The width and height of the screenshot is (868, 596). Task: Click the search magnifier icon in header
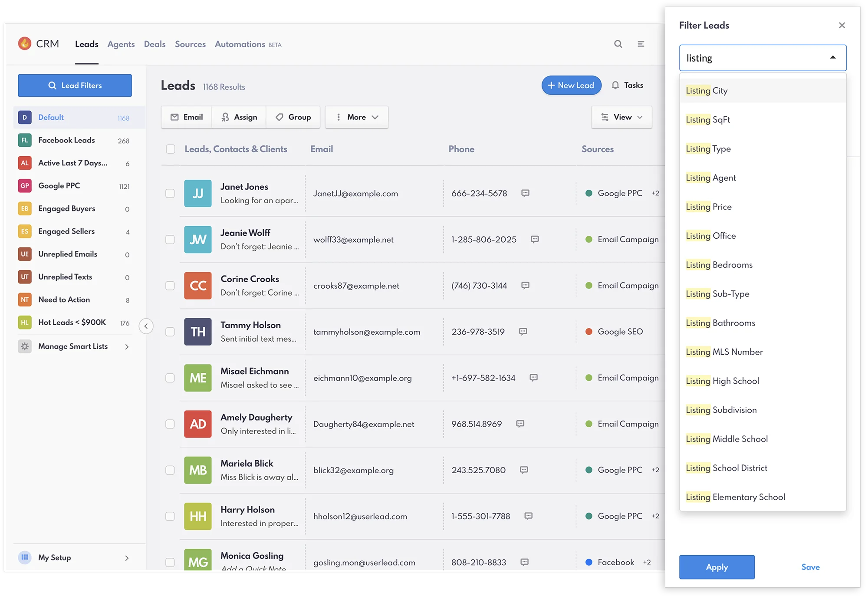coord(618,44)
